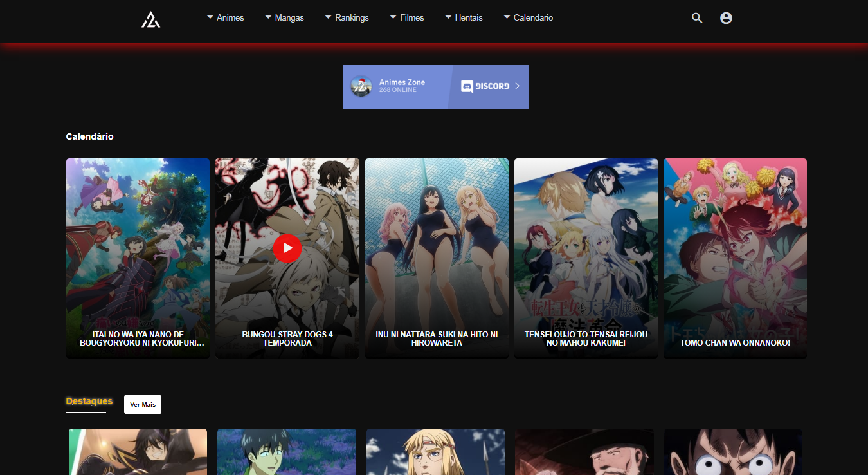The width and height of the screenshot is (868, 475).
Task: Expand the Filmes dropdown arrow
Action: [x=393, y=17]
